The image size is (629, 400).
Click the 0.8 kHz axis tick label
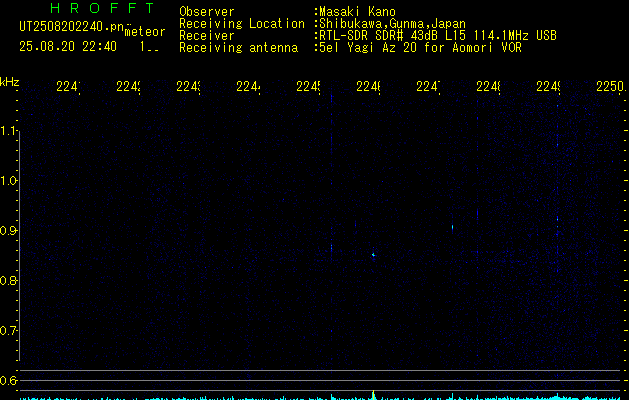tap(8, 280)
